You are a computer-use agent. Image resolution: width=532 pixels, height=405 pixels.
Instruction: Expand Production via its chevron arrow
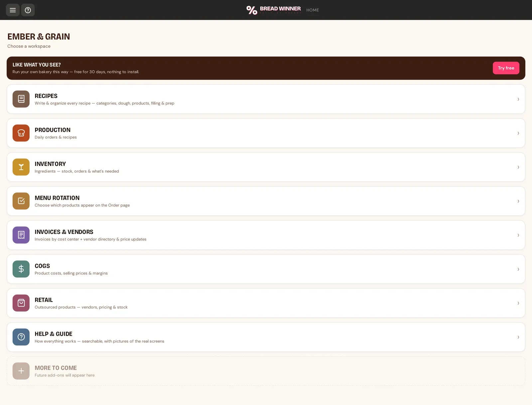pos(518,133)
